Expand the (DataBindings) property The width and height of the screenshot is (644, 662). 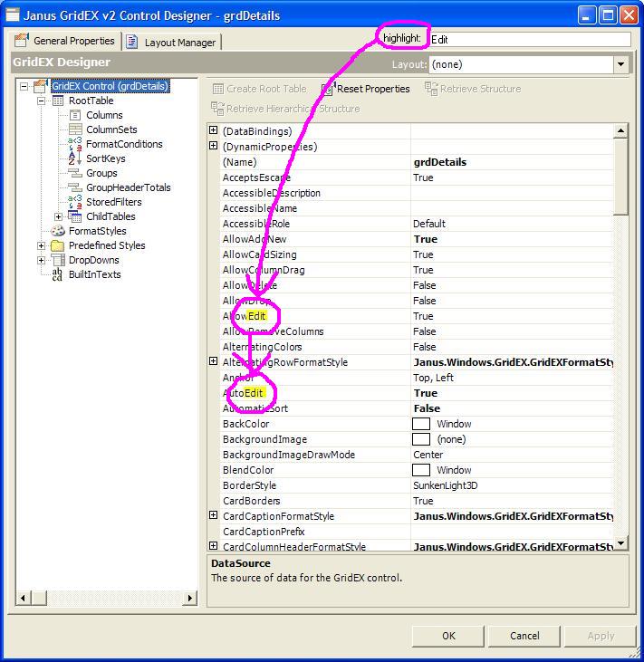click(x=213, y=130)
